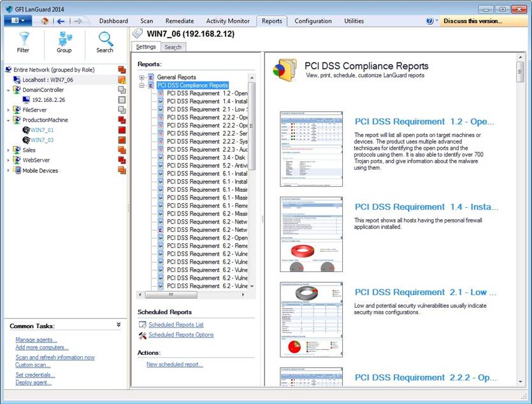The width and height of the screenshot is (532, 404).
Task: Click the Forward arrow navigation icon
Action: 78,22
